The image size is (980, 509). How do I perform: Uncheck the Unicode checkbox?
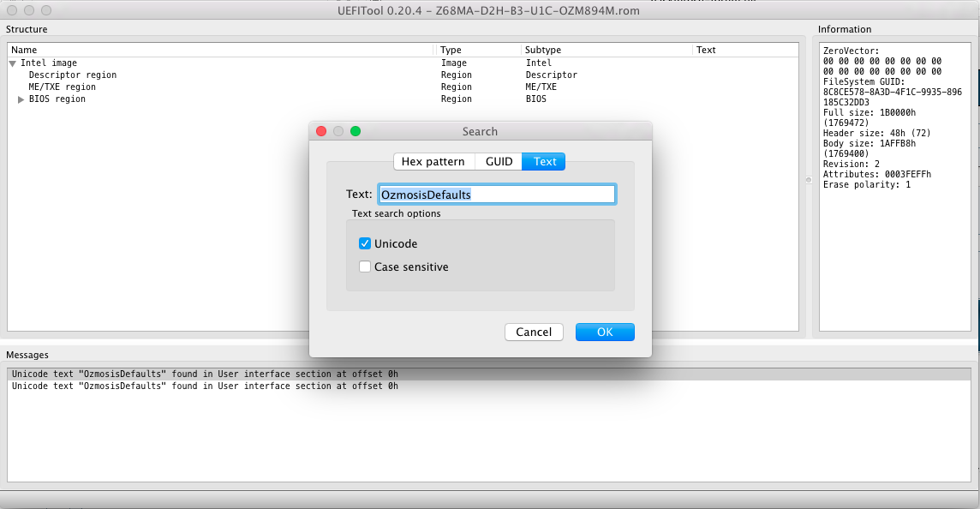point(365,243)
